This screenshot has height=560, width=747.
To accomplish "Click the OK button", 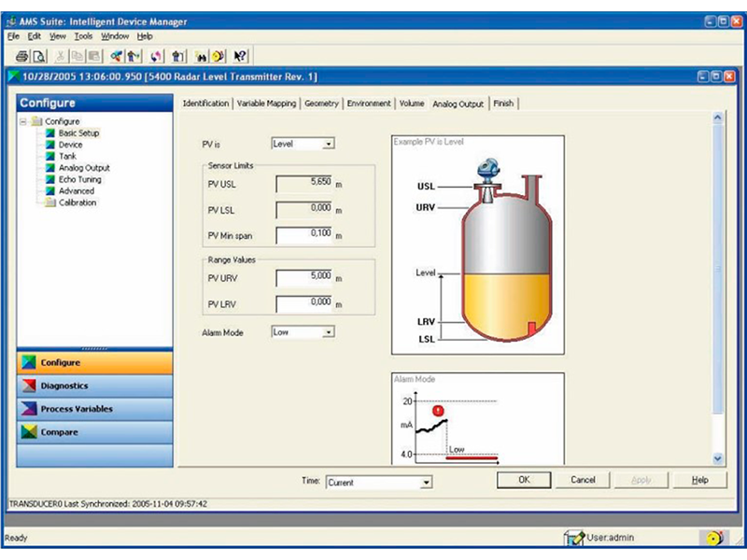I will [524, 480].
